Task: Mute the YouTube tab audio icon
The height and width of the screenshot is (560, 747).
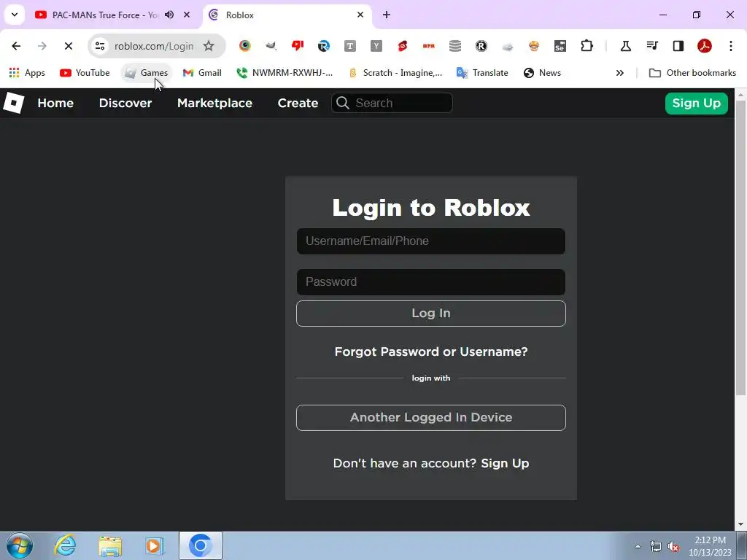Action: 169,15
